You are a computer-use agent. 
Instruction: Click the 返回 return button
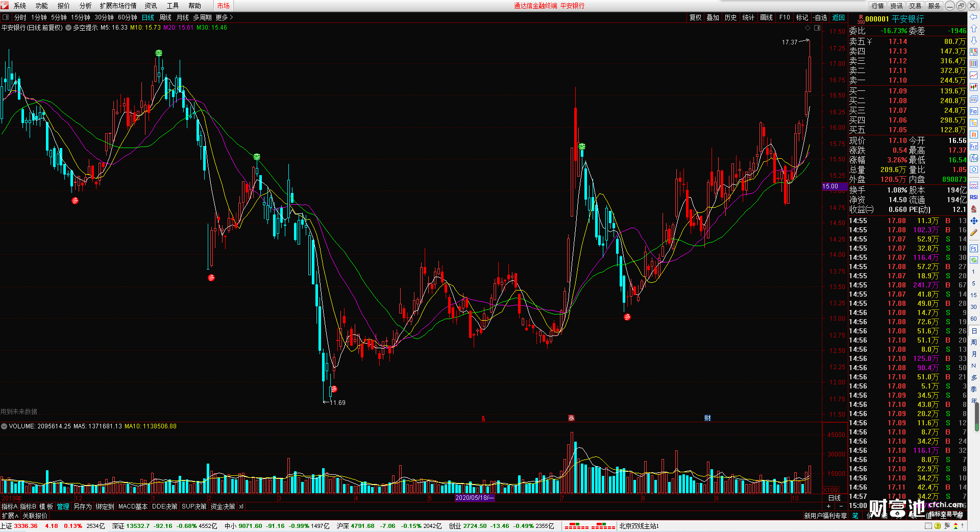coord(839,17)
